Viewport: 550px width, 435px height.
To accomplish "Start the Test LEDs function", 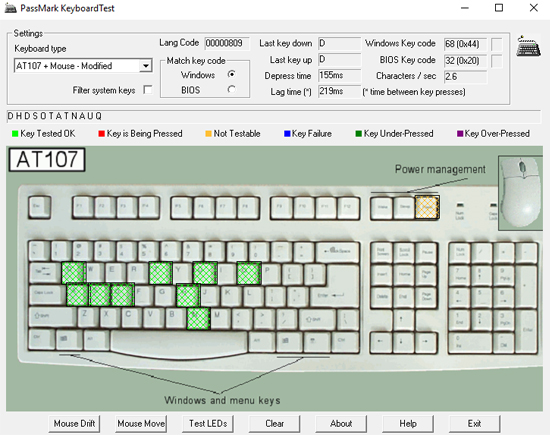I will pos(208,424).
